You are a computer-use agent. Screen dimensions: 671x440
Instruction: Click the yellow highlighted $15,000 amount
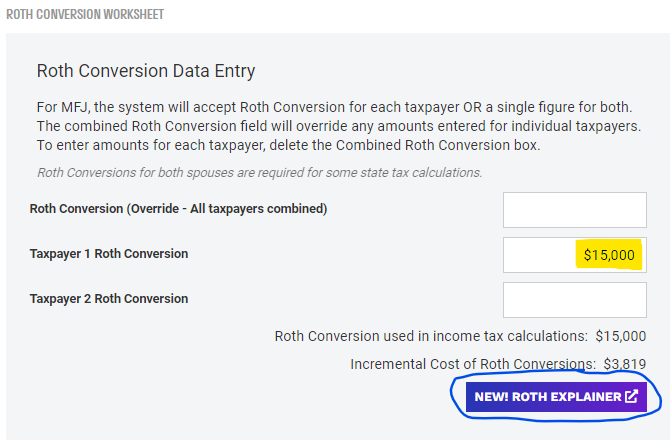click(x=608, y=255)
